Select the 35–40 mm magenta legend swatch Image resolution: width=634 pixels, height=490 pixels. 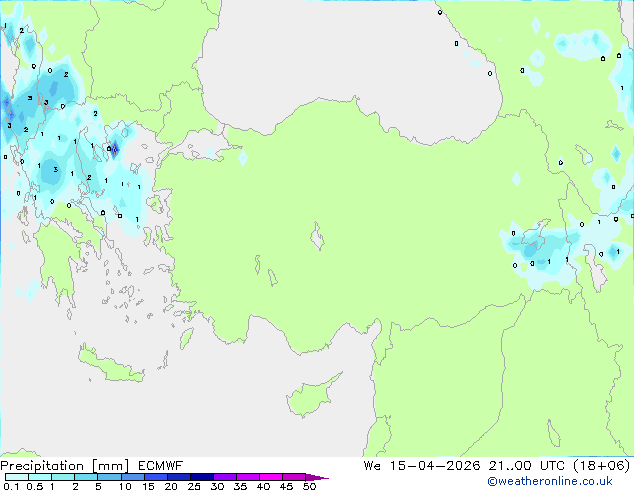(x=248, y=477)
